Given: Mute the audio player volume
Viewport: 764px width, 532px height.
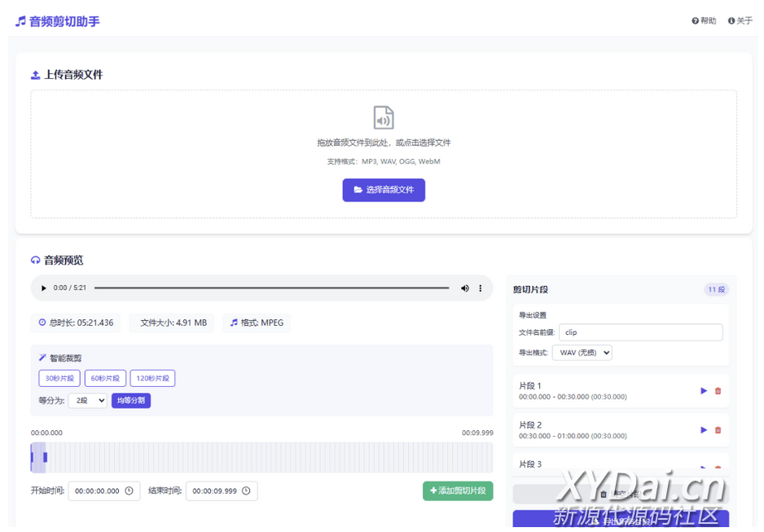Looking at the screenshot, I should tap(465, 288).
